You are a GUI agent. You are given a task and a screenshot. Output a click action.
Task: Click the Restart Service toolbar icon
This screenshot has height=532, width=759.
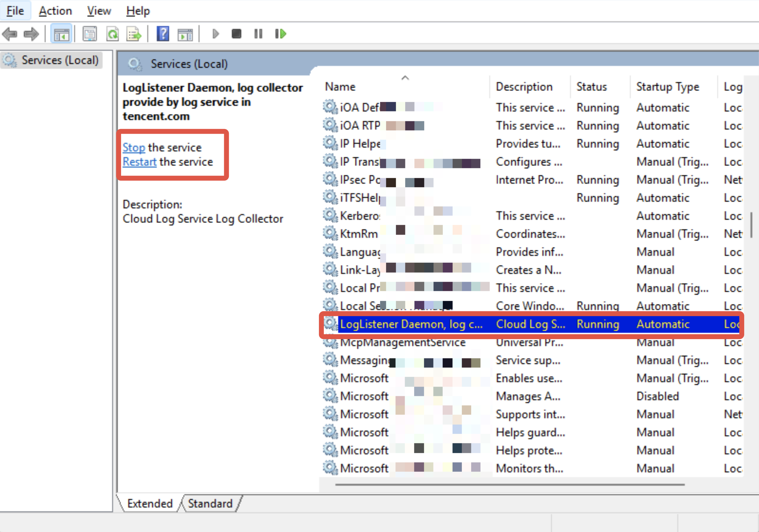click(x=281, y=34)
